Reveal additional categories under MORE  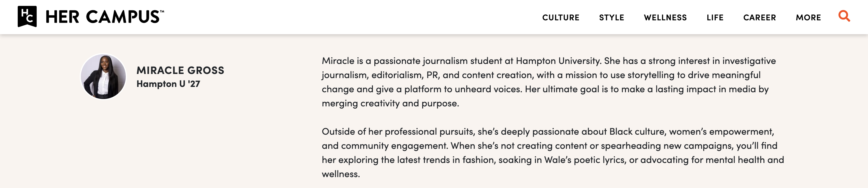[808, 17]
